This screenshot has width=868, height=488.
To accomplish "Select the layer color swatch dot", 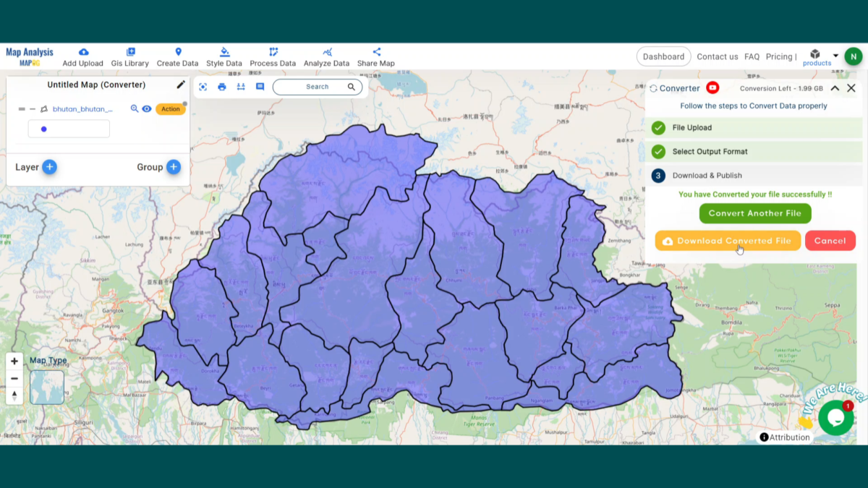I will pos(44,128).
